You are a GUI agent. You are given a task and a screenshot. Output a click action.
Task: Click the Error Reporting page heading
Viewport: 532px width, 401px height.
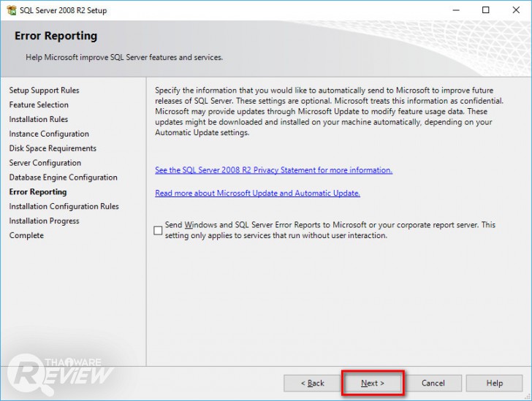[56, 36]
